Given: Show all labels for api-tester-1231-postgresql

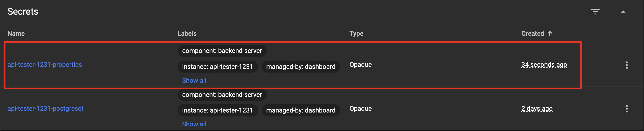Looking at the screenshot, I should [x=194, y=124].
